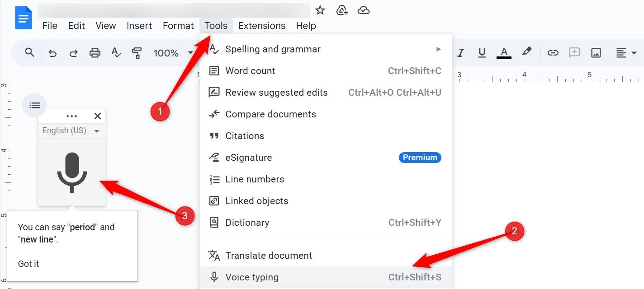This screenshot has height=289, width=644.
Task: Toggle italic formatting
Action: (461, 53)
